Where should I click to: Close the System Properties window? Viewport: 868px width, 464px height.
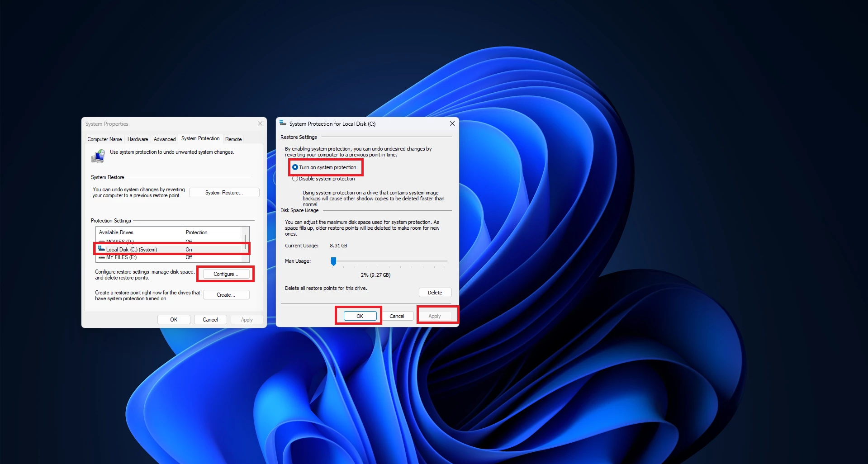pyautogui.click(x=260, y=123)
